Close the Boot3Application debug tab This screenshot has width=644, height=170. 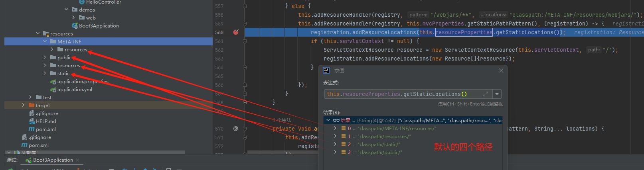tap(77, 160)
